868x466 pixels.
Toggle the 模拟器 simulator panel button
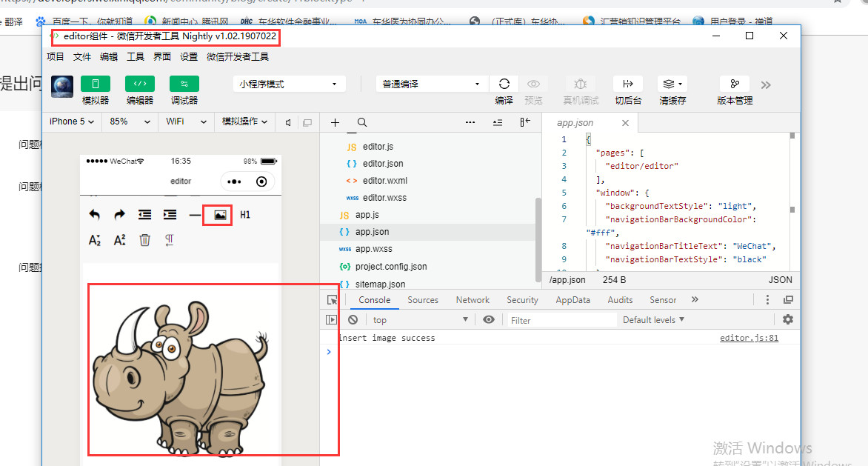coord(96,84)
